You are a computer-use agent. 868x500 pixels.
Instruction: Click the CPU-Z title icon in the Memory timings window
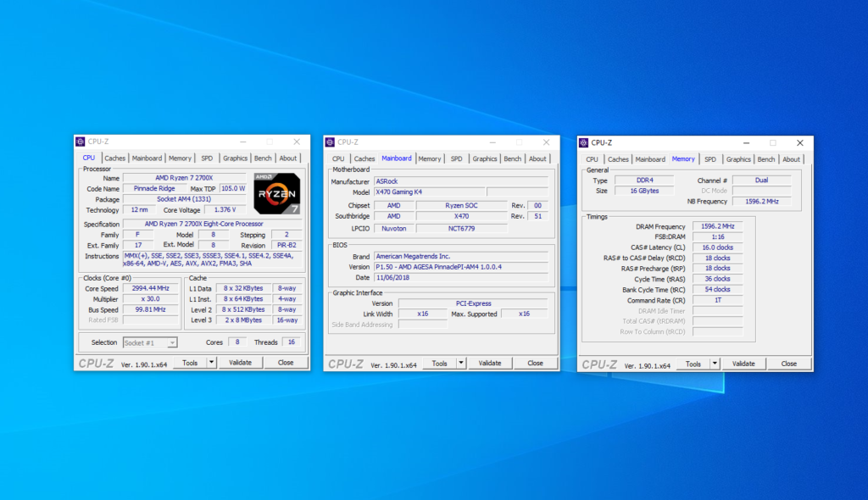(x=583, y=143)
